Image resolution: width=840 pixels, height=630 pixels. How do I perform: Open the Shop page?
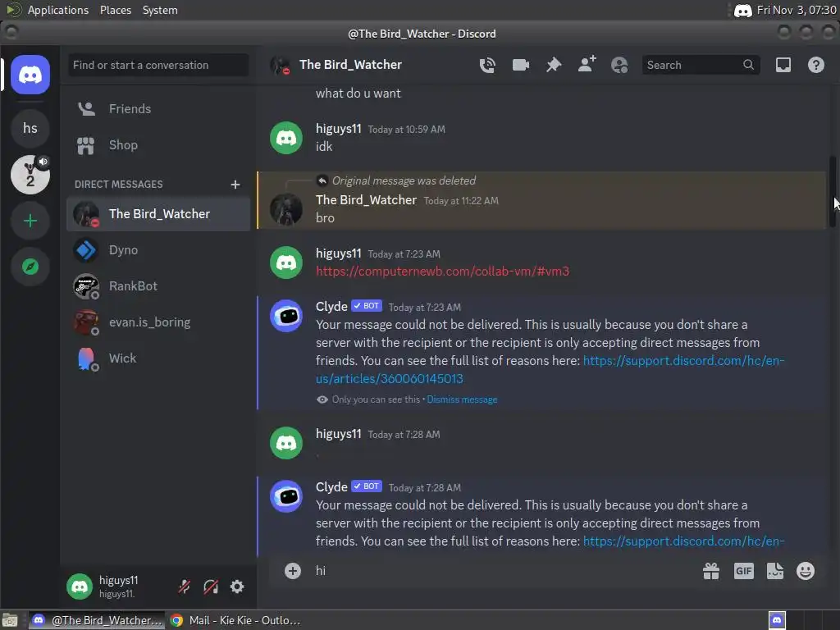158,145
